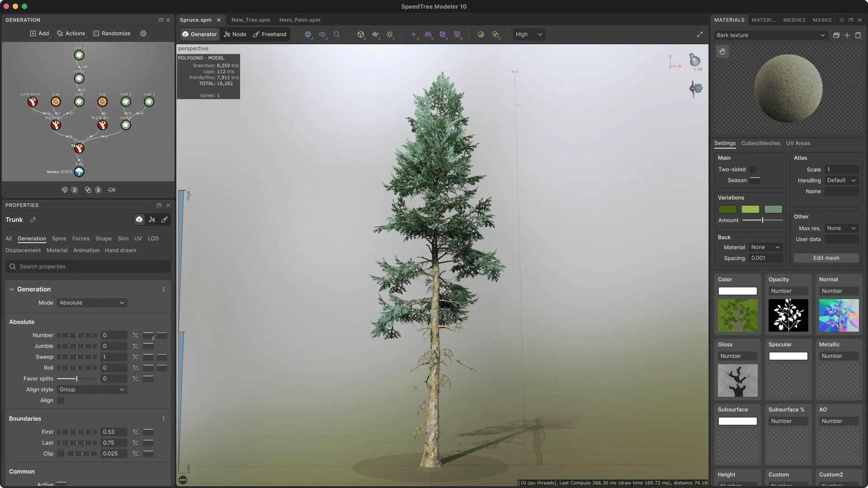Select the Hand drawn properties tab
Image resolution: width=868 pixels, height=488 pixels.
(120, 250)
